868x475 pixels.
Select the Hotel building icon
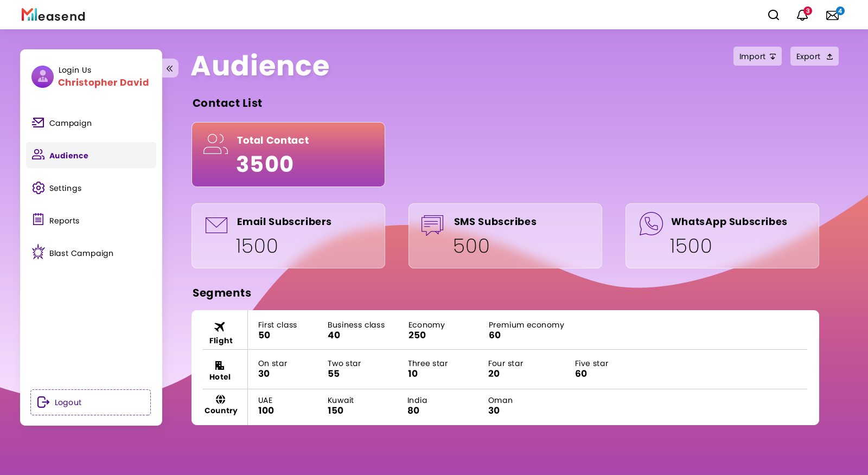click(x=220, y=365)
